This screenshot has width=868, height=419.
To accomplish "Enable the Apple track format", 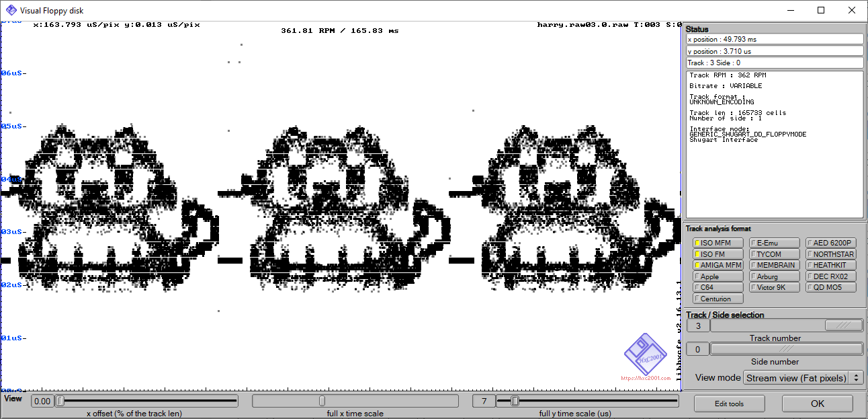I will [718, 276].
